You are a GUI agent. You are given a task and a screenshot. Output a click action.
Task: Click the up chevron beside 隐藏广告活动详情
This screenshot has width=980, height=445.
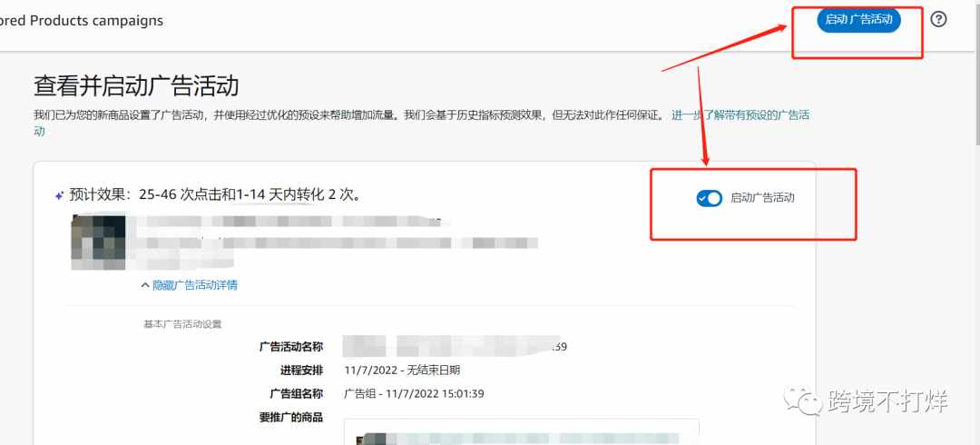[x=146, y=285]
